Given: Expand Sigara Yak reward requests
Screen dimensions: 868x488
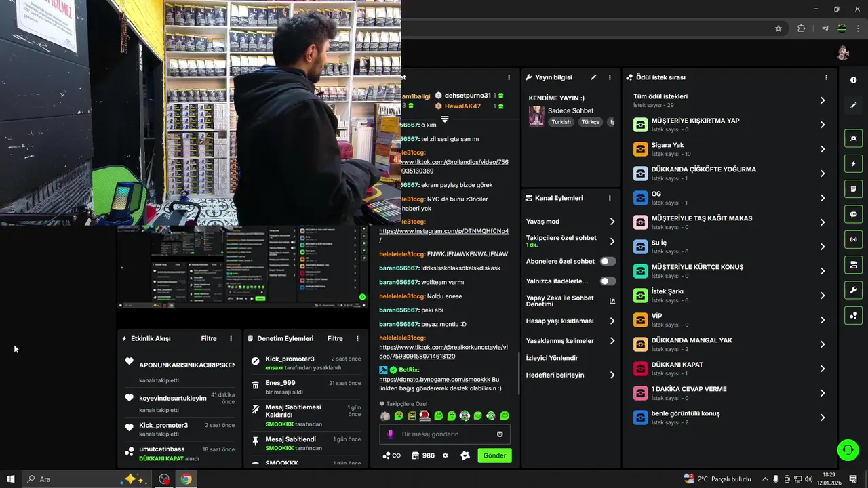Looking at the screenshot, I should coord(730,149).
